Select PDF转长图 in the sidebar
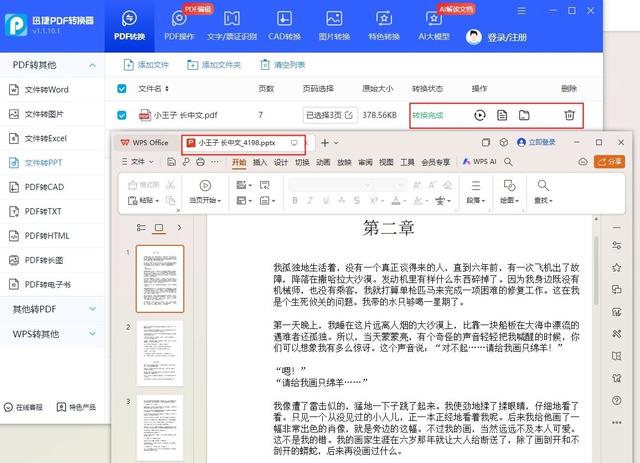This screenshot has width=640, height=463. tap(52, 260)
